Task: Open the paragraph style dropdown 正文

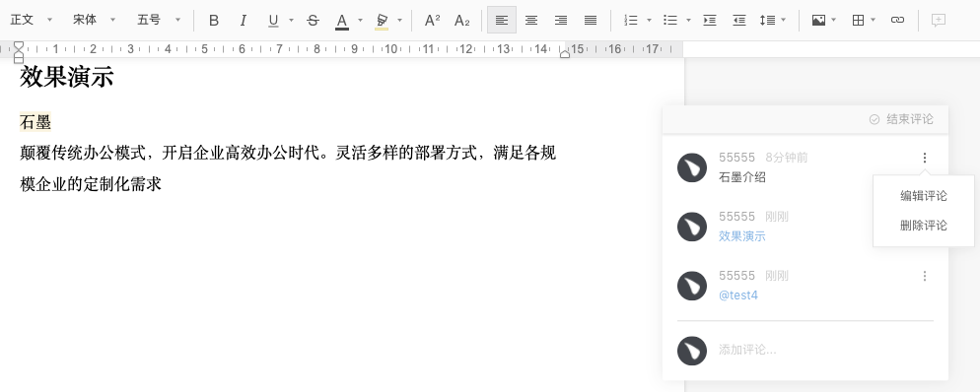Action: click(x=31, y=20)
